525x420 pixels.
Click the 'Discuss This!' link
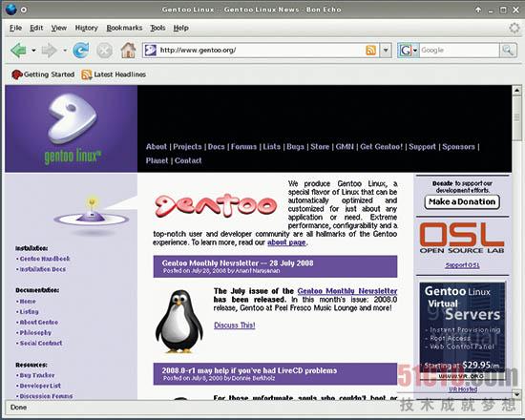[x=235, y=325]
